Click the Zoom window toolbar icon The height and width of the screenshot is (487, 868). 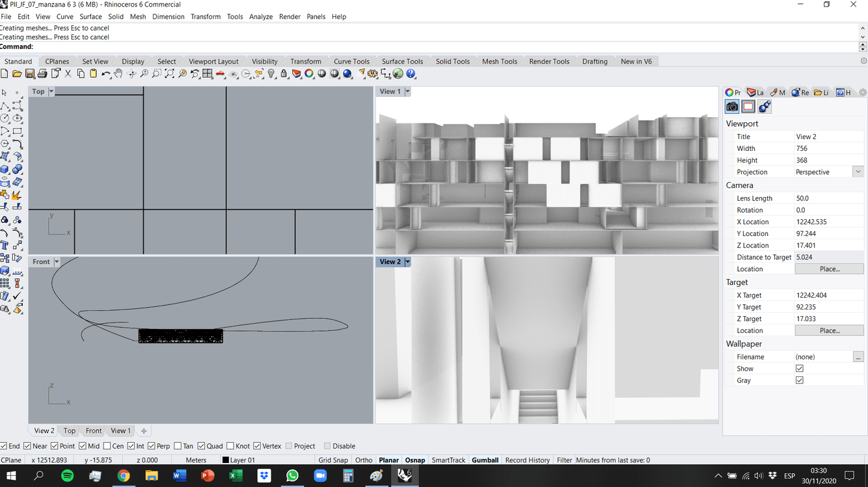156,73
